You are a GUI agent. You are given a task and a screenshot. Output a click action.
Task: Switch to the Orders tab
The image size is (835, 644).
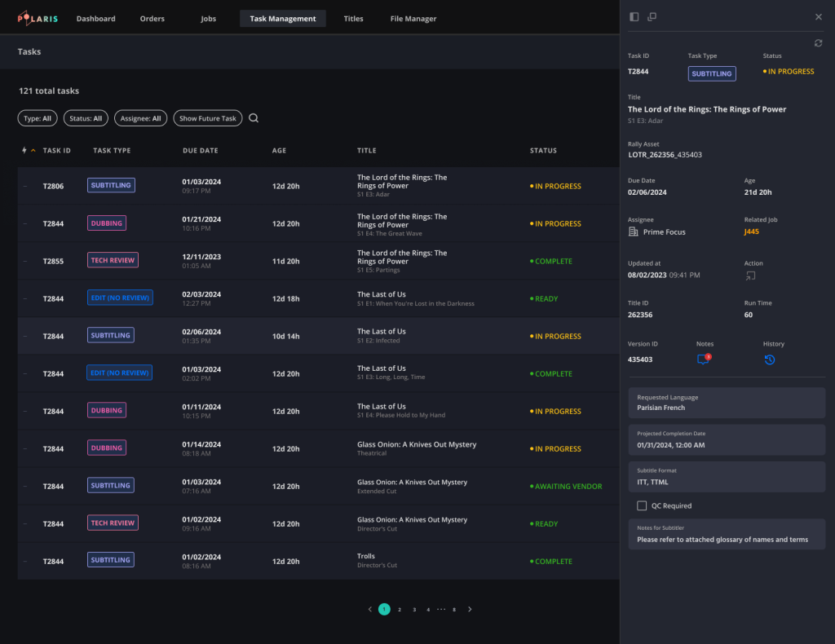(x=152, y=19)
